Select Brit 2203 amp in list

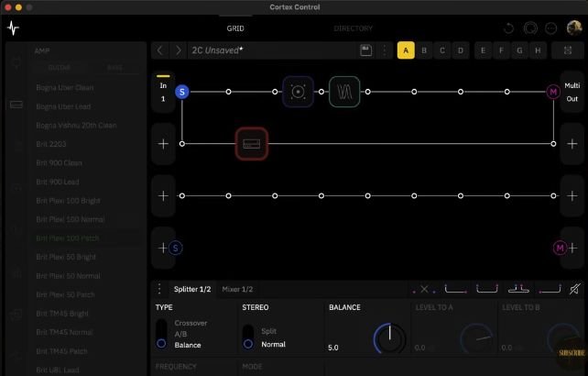coord(51,144)
